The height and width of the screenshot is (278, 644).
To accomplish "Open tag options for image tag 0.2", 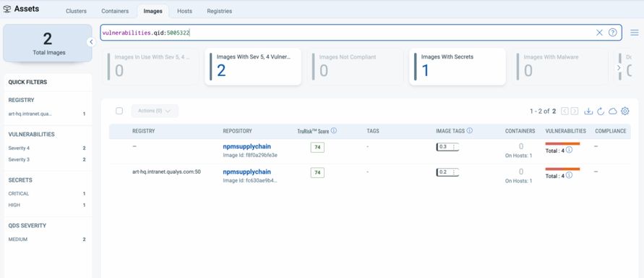I will 453,172.
